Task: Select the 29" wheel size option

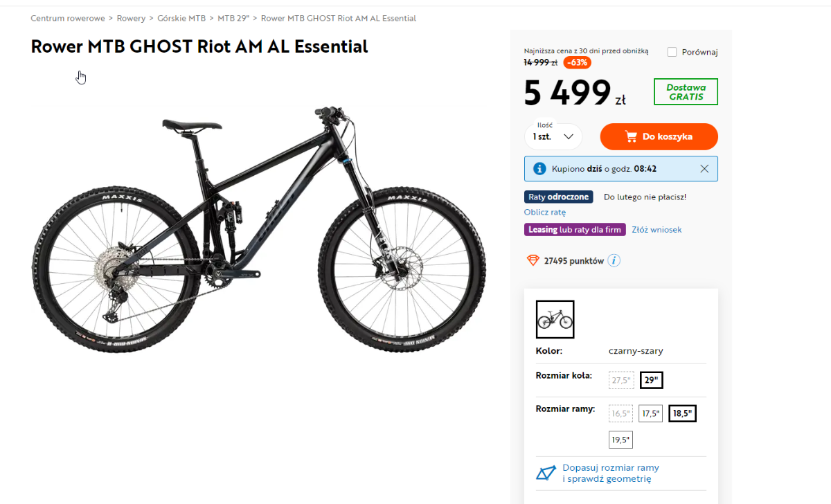Action: point(651,380)
